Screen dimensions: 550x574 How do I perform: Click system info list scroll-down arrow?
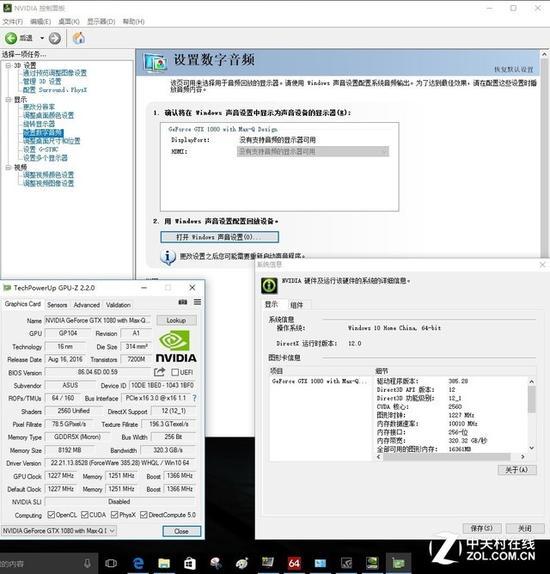[x=532, y=448]
